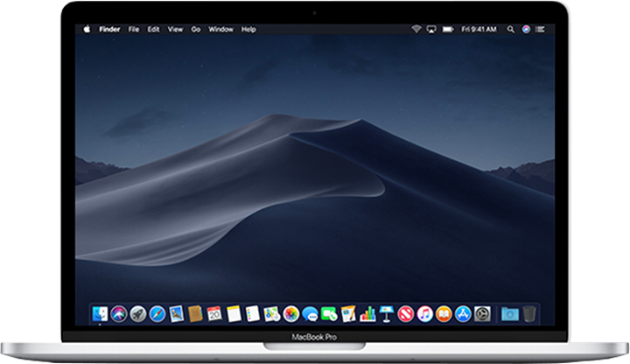Screen dimensions: 630x364
Task: Launch iTunes music app in Dock
Action: pyautogui.click(x=424, y=313)
